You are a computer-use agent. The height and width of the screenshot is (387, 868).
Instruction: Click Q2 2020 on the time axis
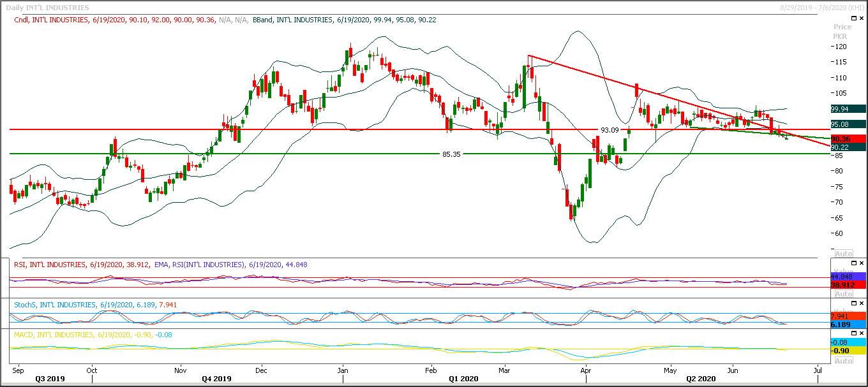701,378
